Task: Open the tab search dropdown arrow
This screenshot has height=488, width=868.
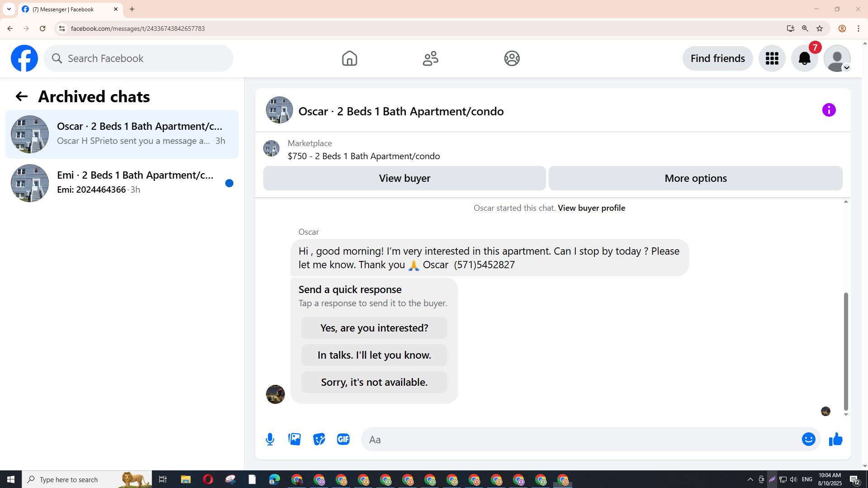Action: tap(9, 9)
